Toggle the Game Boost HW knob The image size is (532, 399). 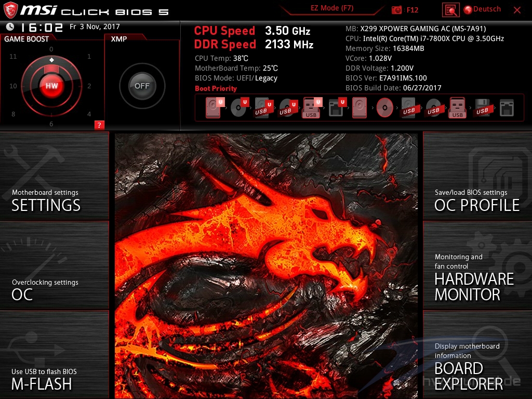51,86
